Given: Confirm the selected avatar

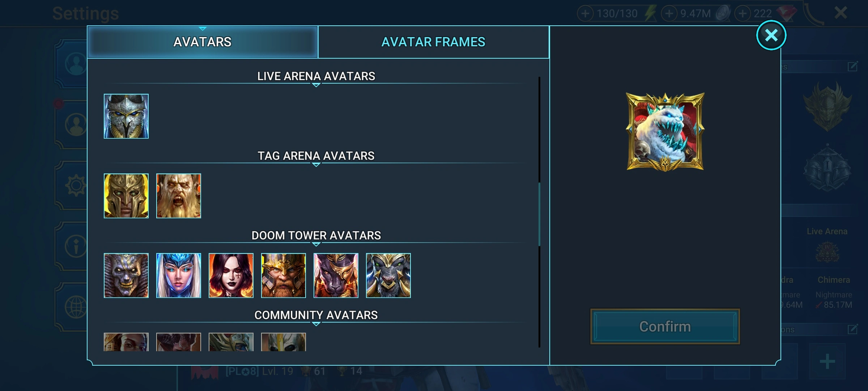Looking at the screenshot, I should (x=665, y=327).
